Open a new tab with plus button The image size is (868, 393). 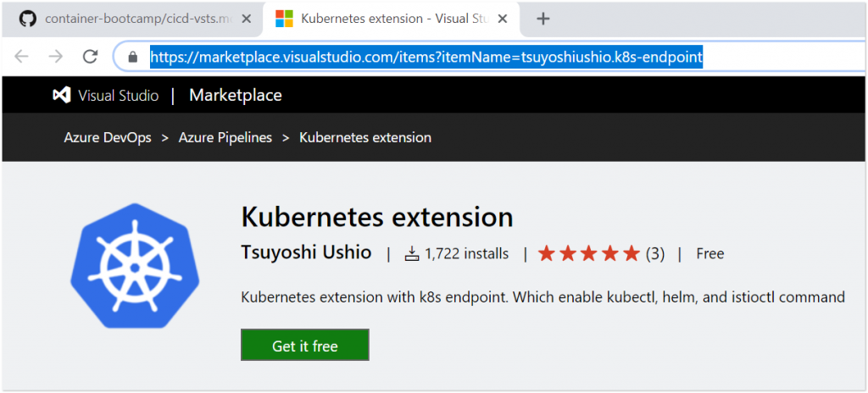pos(543,19)
